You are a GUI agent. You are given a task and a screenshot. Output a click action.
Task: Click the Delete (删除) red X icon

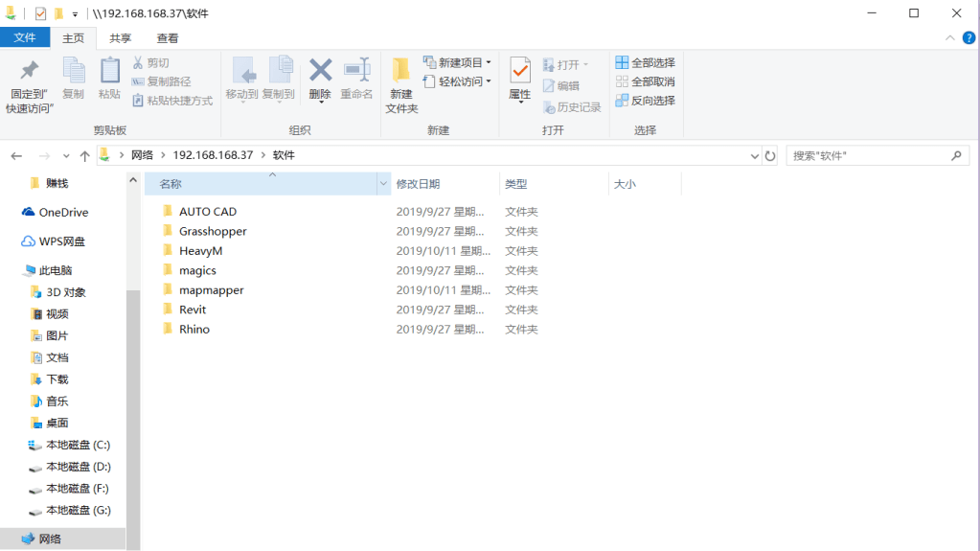point(320,71)
